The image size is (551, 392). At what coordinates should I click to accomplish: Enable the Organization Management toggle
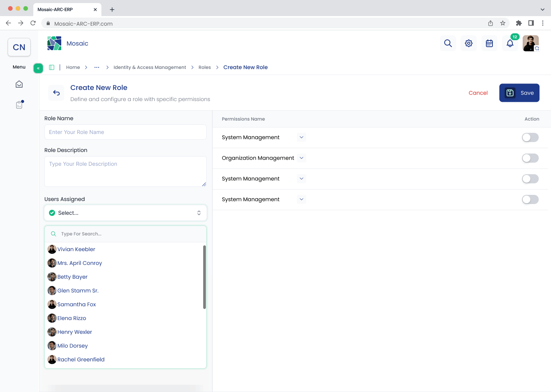pos(530,158)
